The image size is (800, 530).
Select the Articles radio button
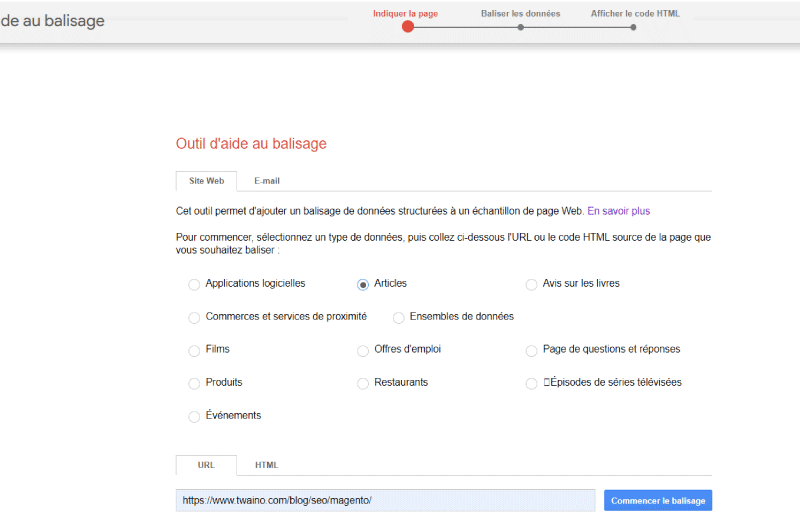(363, 285)
